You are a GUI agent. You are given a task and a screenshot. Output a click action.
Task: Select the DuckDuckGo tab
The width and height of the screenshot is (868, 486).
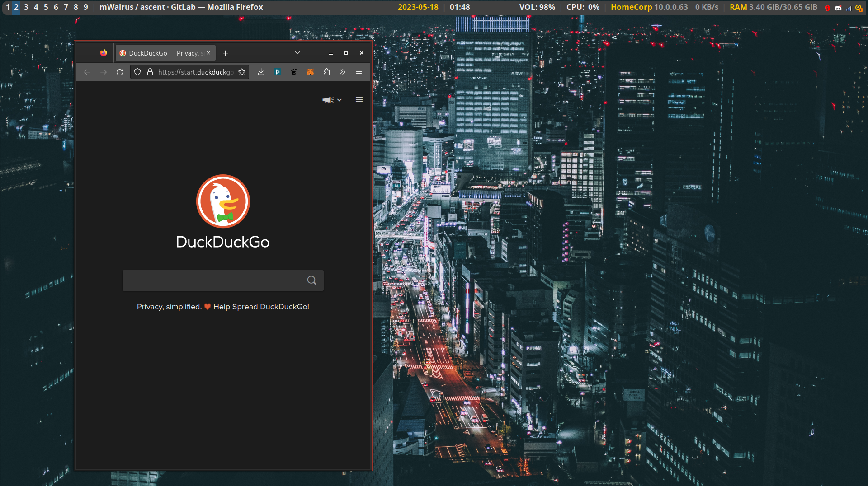pyautogui.click(x=165, y=53)
